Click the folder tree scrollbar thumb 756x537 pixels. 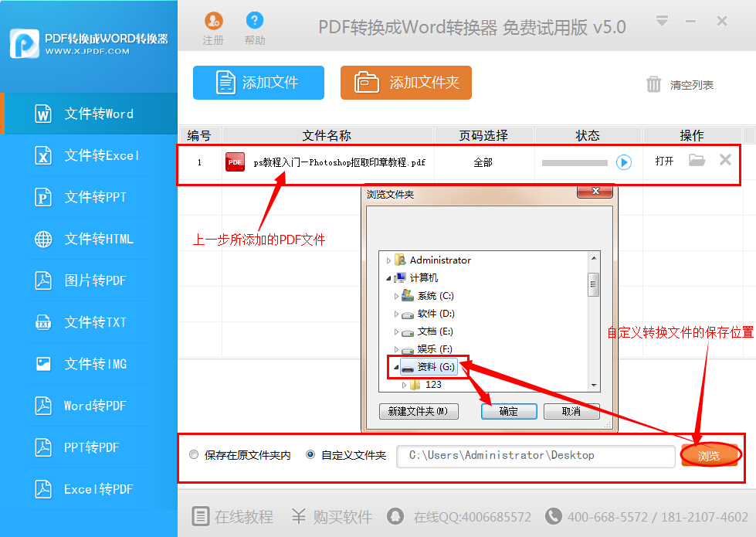[594, 284]
